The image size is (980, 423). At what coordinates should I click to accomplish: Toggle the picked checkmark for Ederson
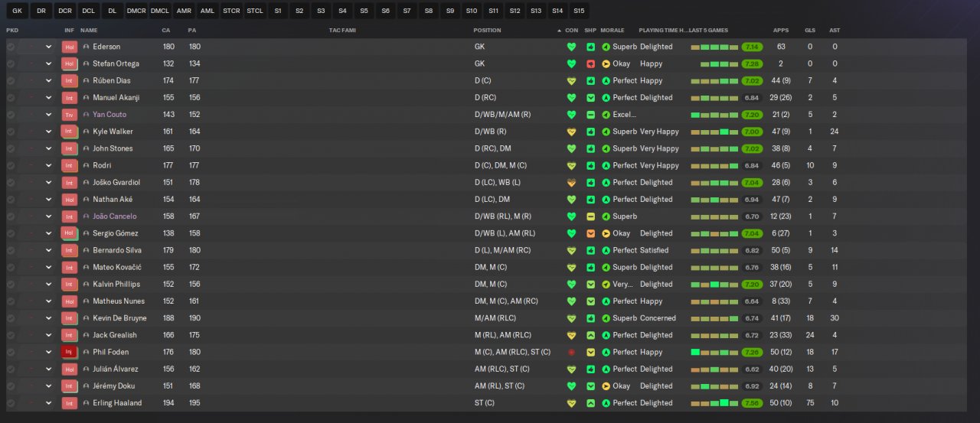pyautogui.click(x=11, y=47)
